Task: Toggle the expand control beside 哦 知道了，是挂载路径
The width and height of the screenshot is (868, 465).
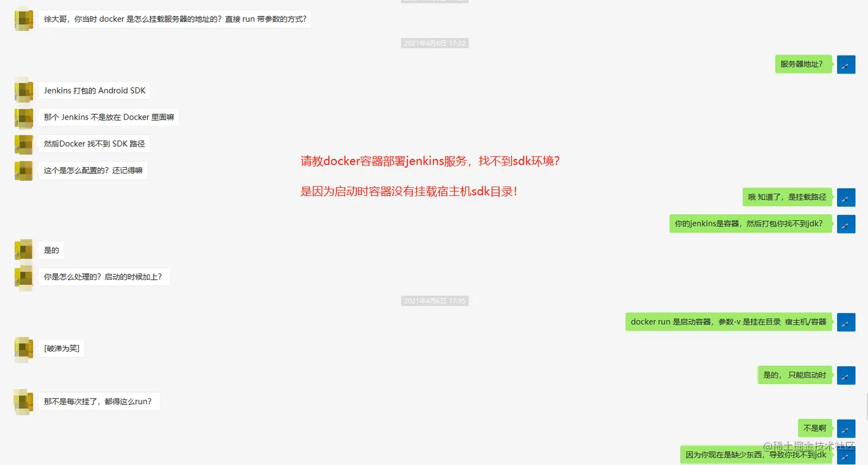Action: pos(846,197)
